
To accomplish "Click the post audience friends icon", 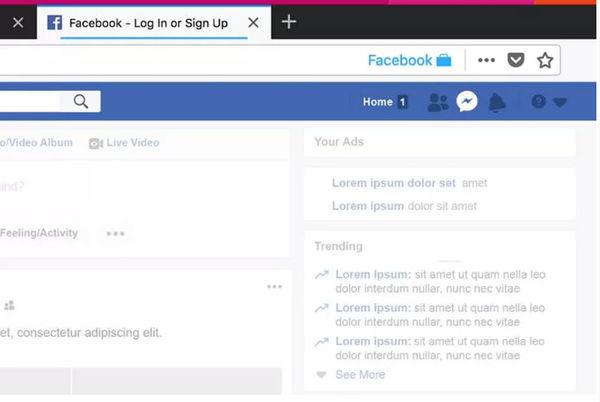I will click(x=9, y=305).
